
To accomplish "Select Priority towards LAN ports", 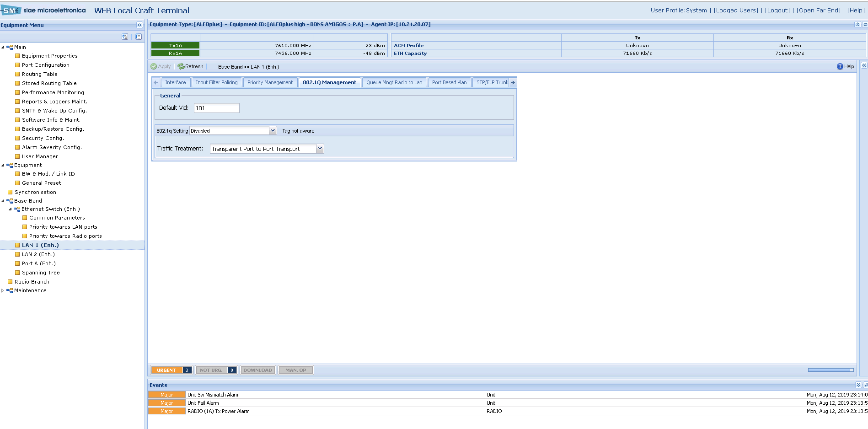I will point(63,227).
